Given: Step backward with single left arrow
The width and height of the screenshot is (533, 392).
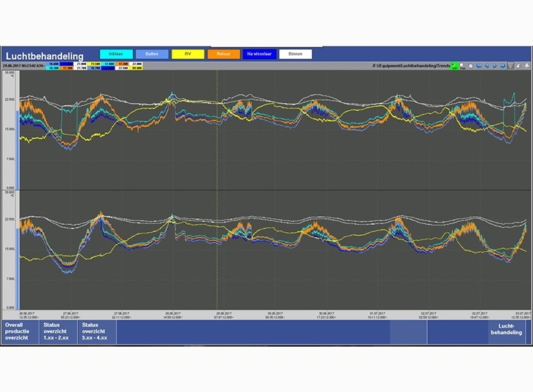Looking at the screenshot, I should click(x=486, y=66).
